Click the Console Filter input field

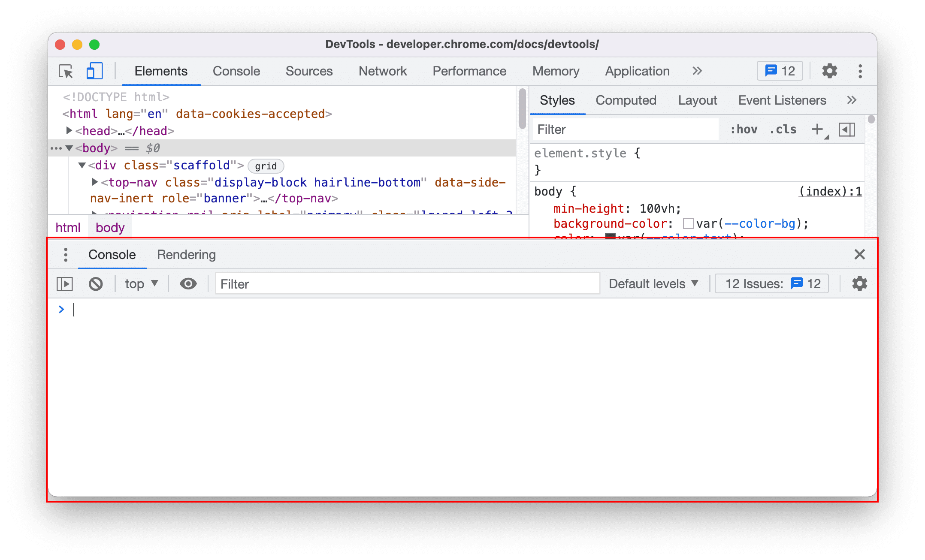[407, 283]
